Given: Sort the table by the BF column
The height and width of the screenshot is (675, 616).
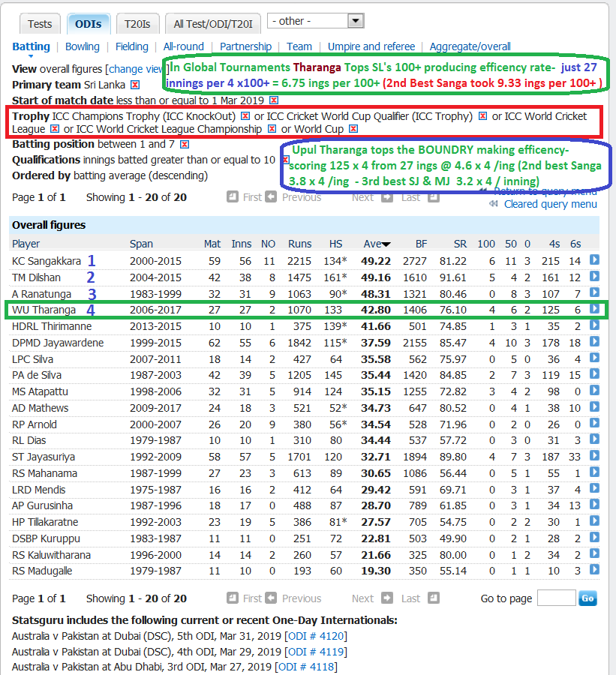Looking at the screenshot, I should [421, 244].
